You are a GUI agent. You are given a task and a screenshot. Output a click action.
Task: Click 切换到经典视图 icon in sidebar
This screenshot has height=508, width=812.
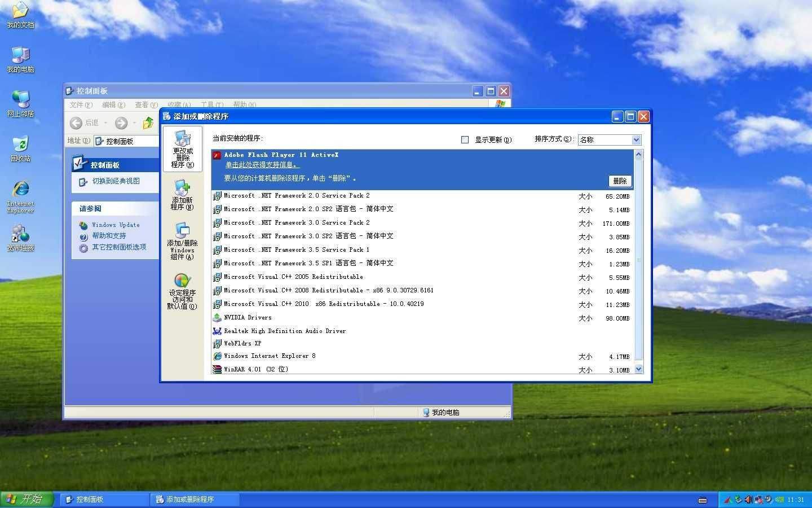pos(83,182)
